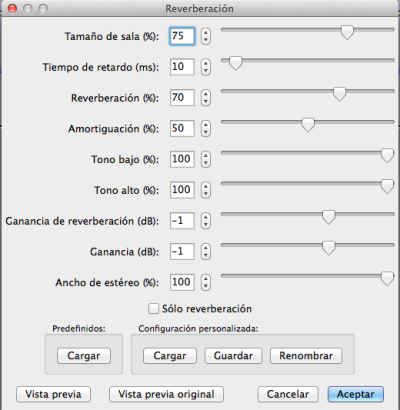Click the Ganancia (dB) stepper control
The image size is (400, 410).
coord(206,252)
